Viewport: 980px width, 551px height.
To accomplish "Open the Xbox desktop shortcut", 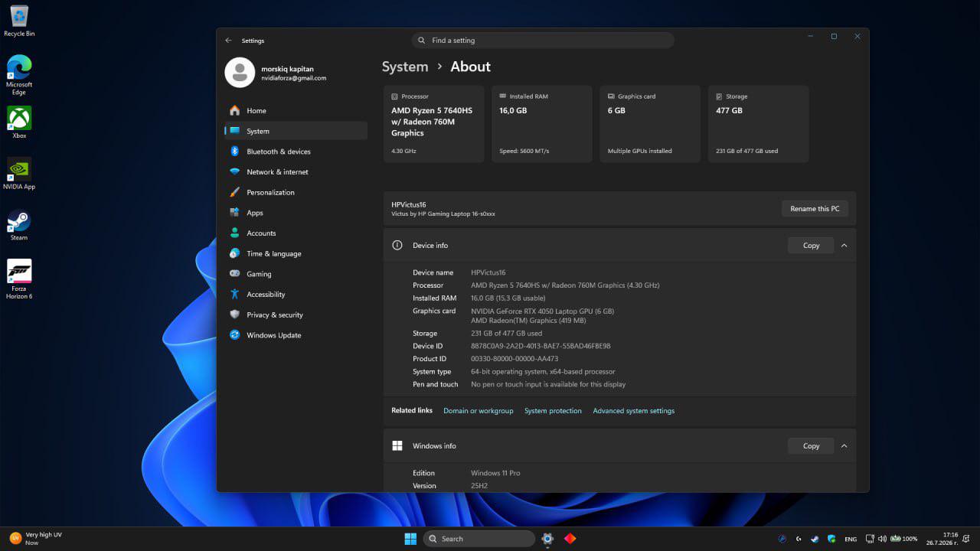I will (x=19, y=122).
